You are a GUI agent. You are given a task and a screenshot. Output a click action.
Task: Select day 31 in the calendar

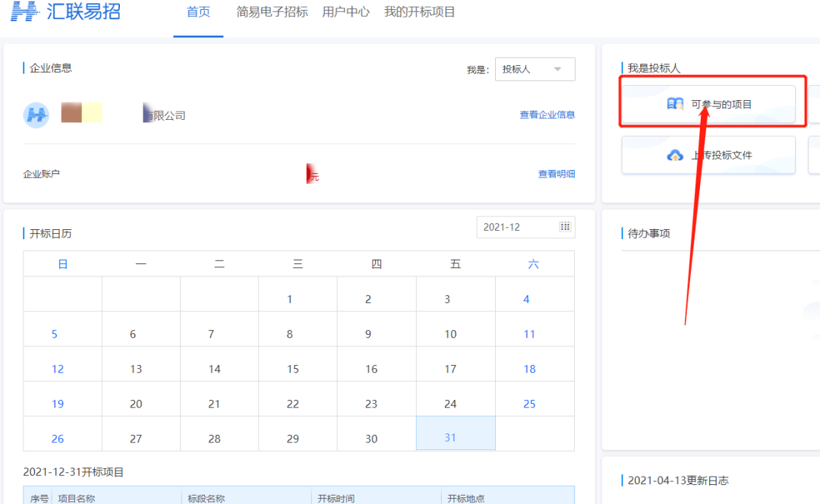click(x=450, y=438)
